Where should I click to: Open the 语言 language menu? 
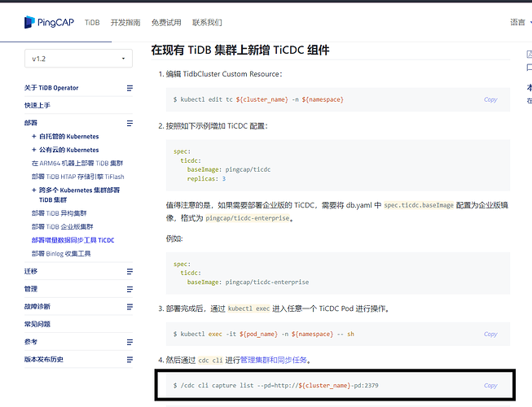point(520,22)
